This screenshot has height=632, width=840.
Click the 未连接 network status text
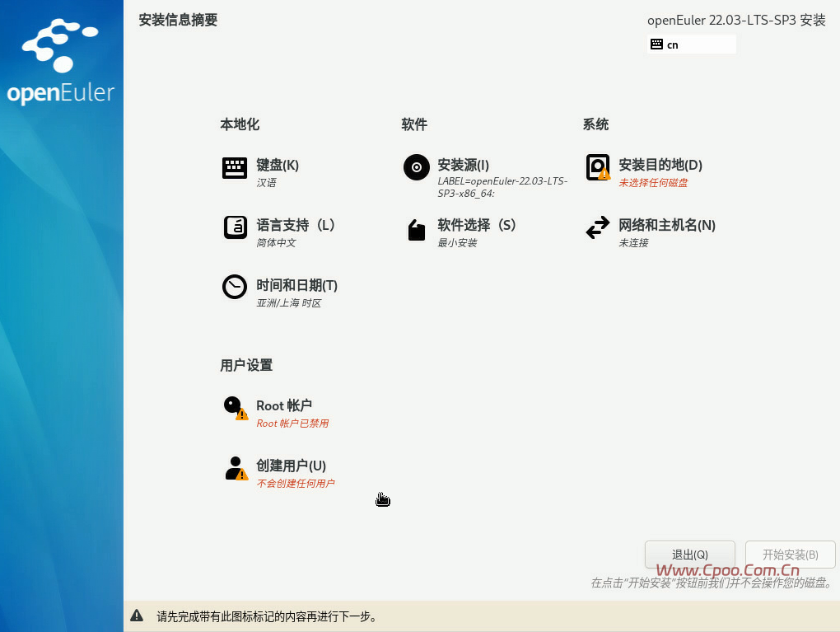click(634, 243)
